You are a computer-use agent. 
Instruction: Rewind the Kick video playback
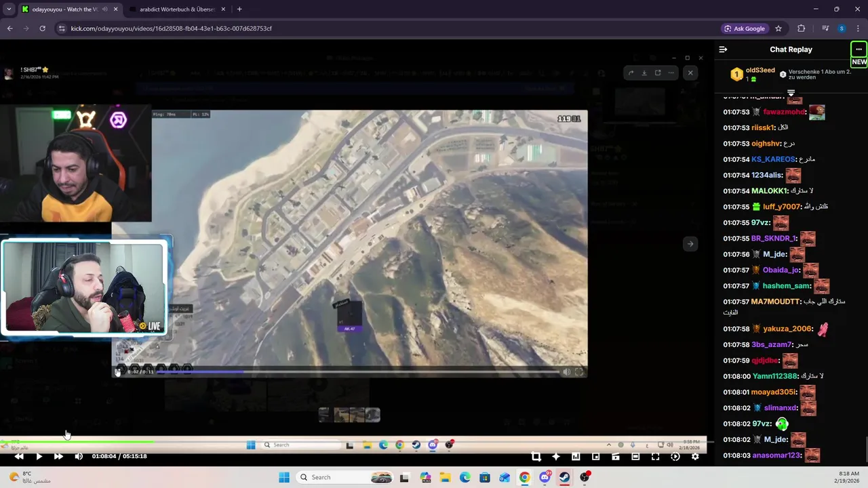click(x=19, y=457)
